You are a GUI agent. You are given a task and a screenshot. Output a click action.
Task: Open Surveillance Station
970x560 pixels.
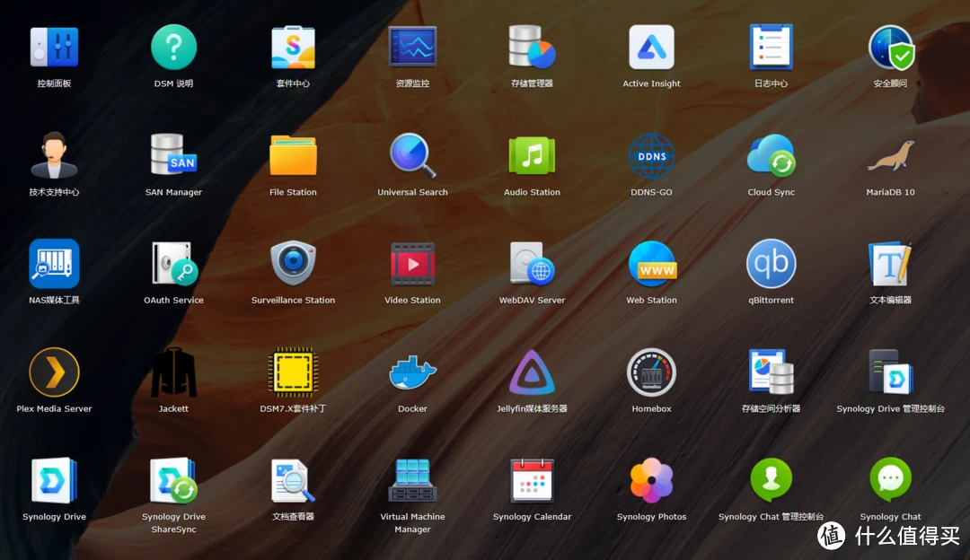point(293,264)
